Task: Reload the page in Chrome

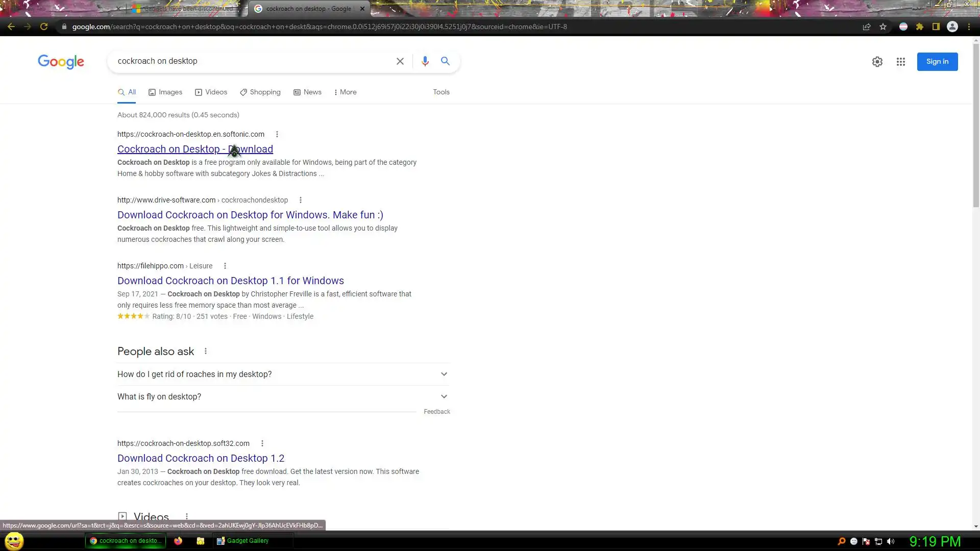Action: (x=44, y=27)
